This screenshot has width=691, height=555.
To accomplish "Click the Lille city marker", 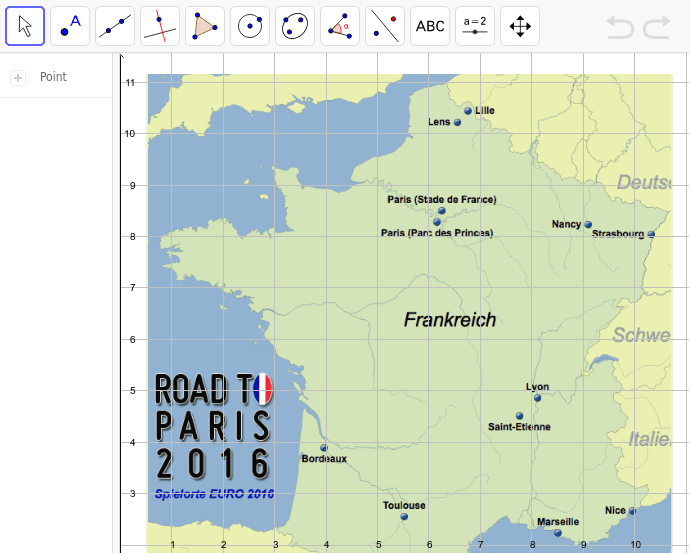I will coord(468,111).
